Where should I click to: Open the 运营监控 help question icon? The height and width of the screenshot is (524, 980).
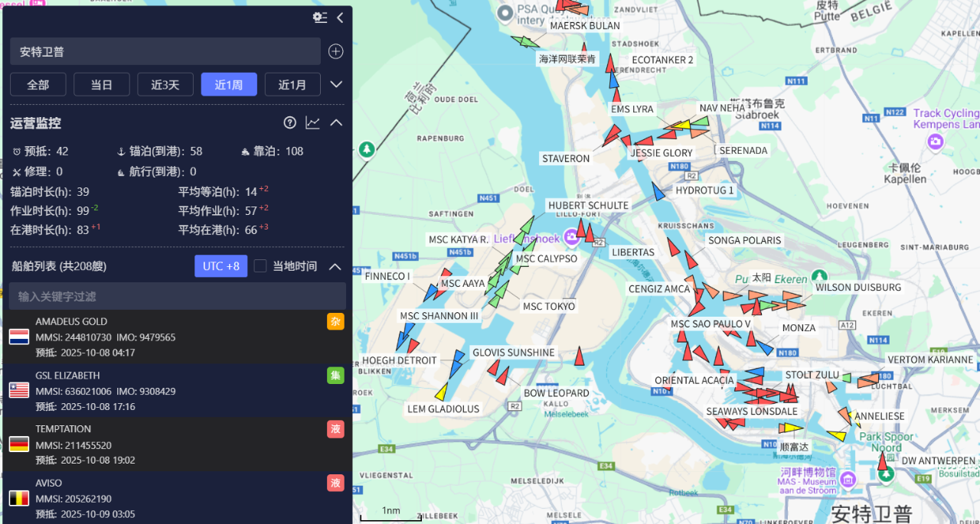point(289,123)
